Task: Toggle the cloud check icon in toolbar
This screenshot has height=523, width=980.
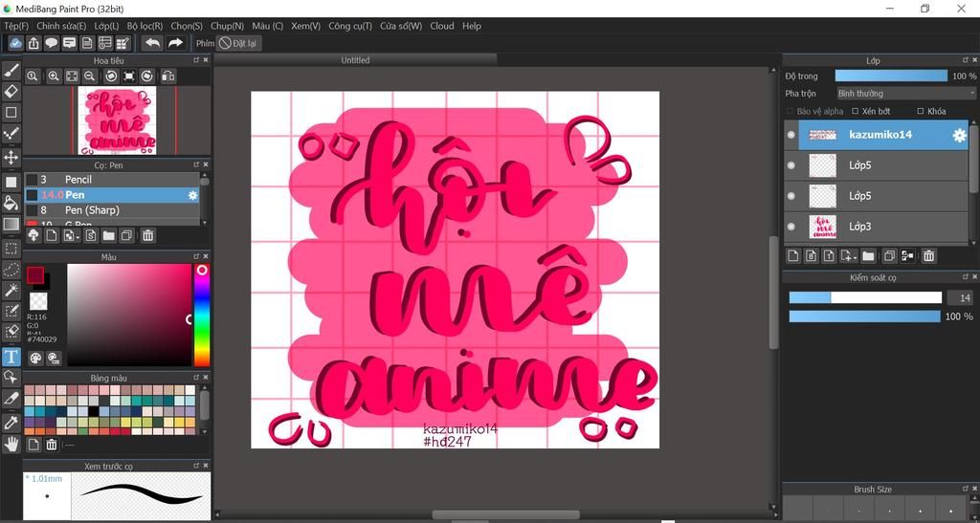Action: [x=15, y=43]
